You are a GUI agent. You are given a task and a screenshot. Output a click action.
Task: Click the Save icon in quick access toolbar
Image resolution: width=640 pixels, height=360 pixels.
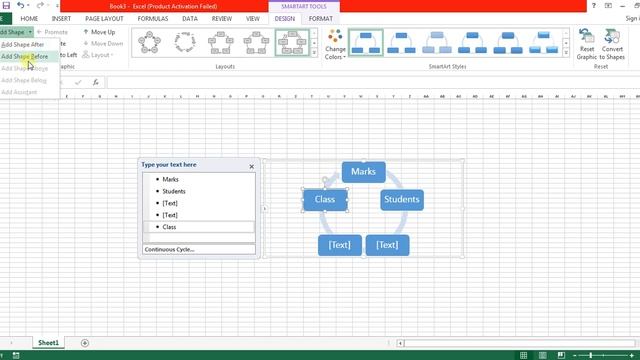6,5
